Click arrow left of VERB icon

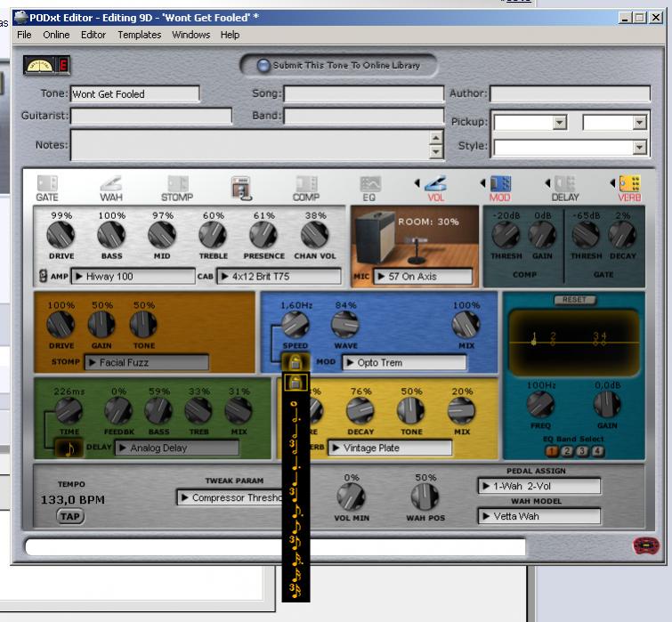point(612,183)
